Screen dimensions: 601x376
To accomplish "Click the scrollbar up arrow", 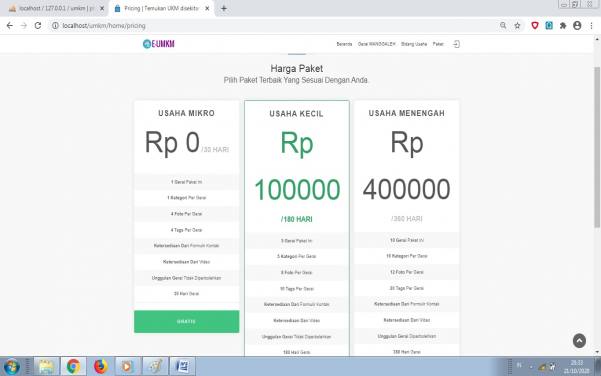I will (x=597, y=39).
